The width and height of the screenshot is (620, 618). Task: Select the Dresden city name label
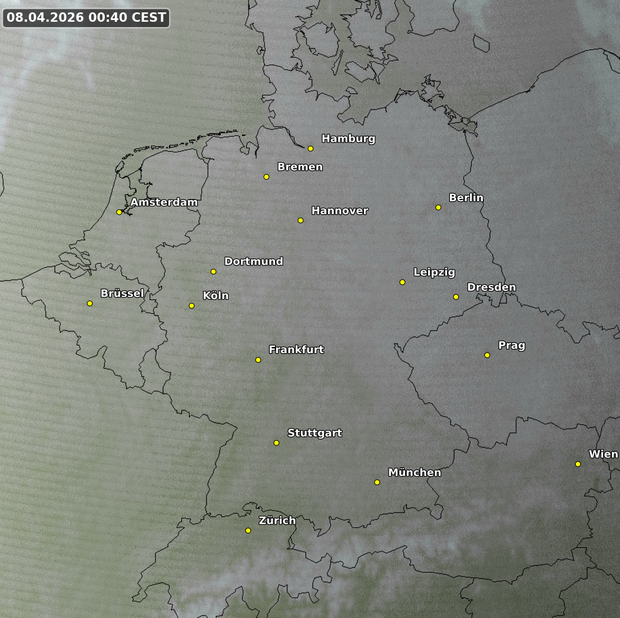(x=491, y=287)
